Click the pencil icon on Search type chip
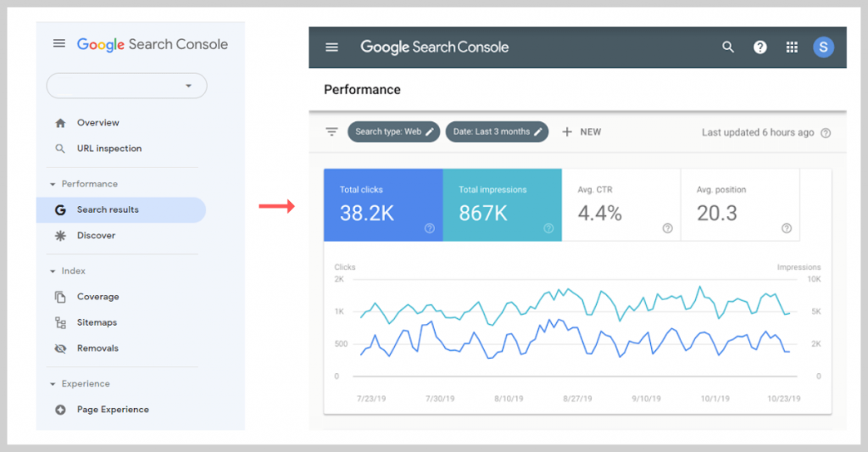The height and width of the screenshot is (452, 868). [x=430, y=131]
